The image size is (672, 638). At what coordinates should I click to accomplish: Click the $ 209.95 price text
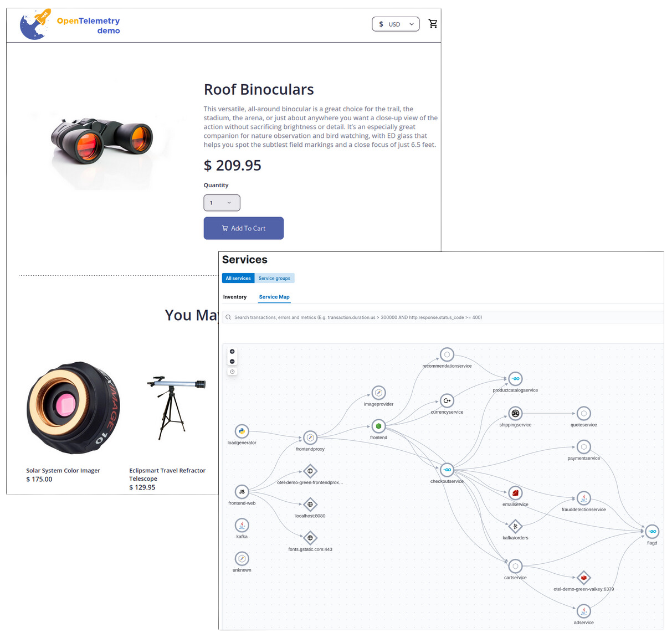tap(232, 165)
